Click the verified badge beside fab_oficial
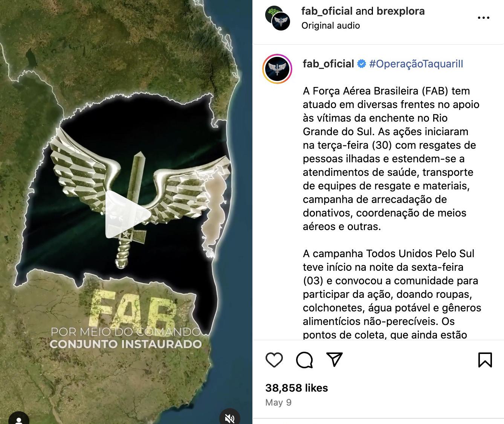Screen dimensions: 504x424 362,64
